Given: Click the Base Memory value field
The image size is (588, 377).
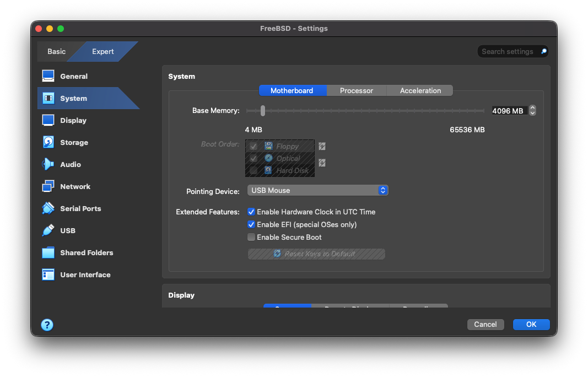Looking at the screenshot, I should click(509, 111).
